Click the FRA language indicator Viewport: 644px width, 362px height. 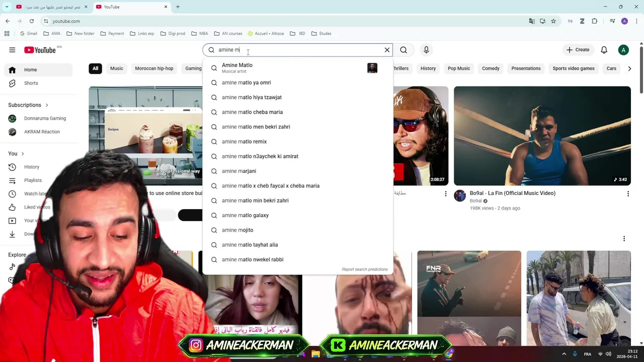(587, 354)
